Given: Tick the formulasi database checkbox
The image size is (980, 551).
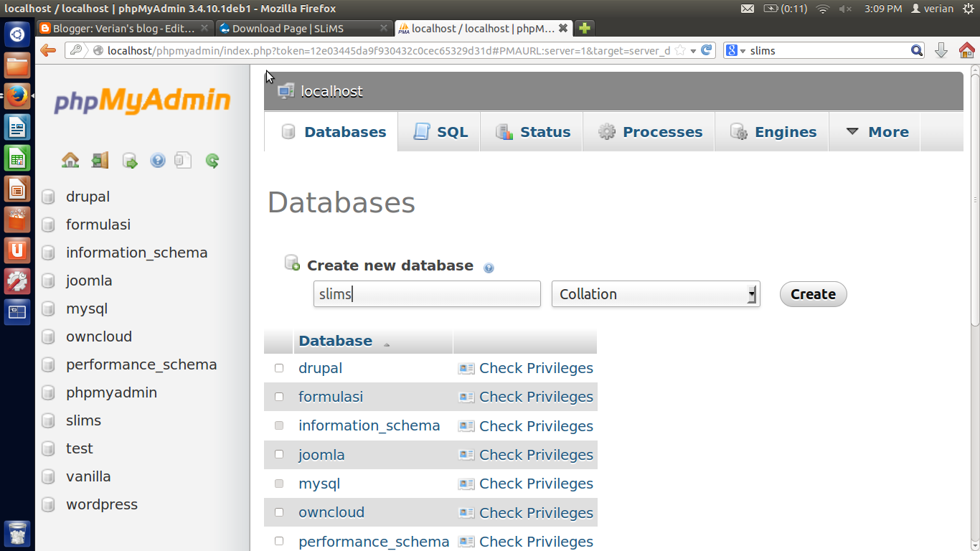Looking at the screenshot, I should point(279,397).
